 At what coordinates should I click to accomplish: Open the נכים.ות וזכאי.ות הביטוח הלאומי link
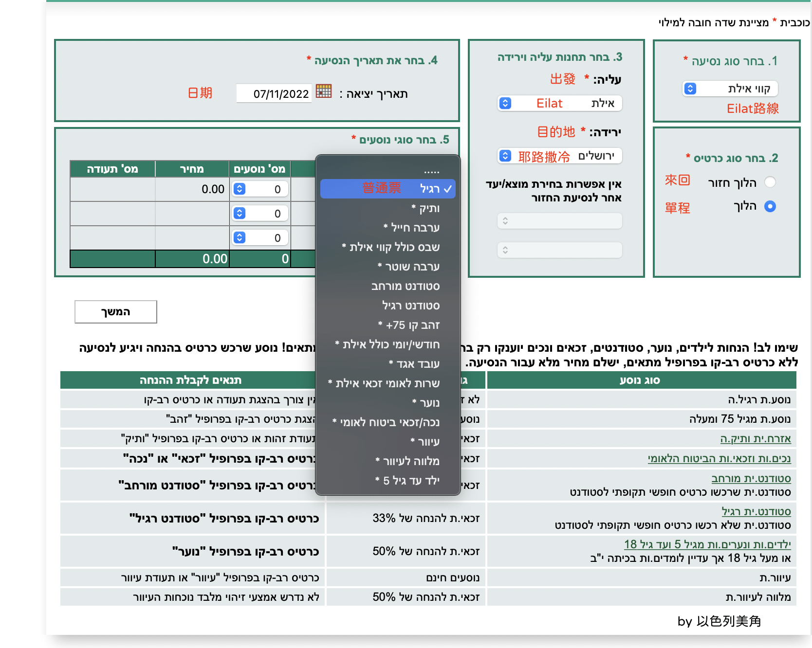(x=720, y=459)
